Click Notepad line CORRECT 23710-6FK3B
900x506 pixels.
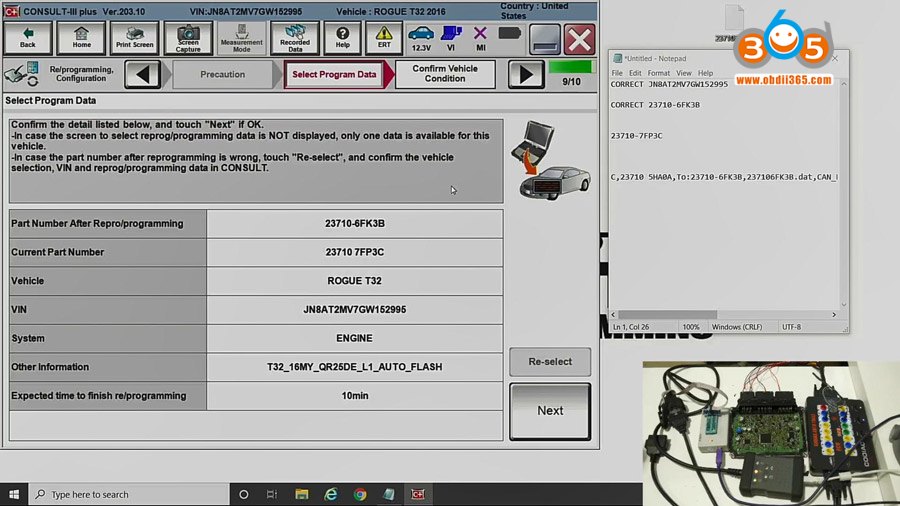tap(655, 105)
